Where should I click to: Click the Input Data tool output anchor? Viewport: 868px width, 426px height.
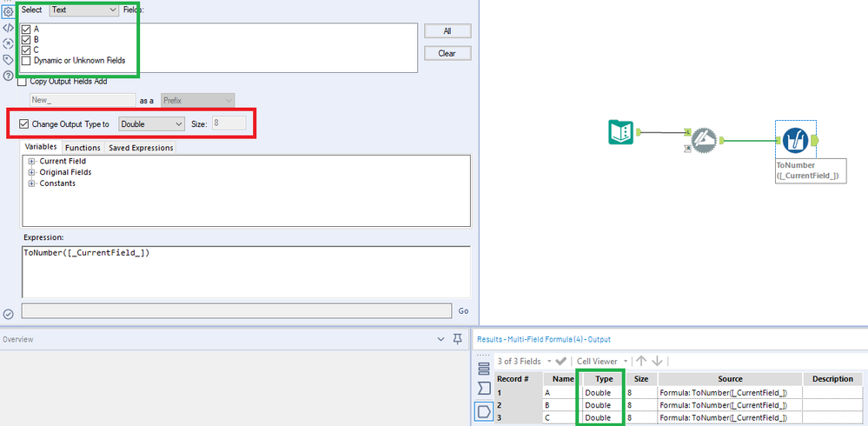[639, 132]
